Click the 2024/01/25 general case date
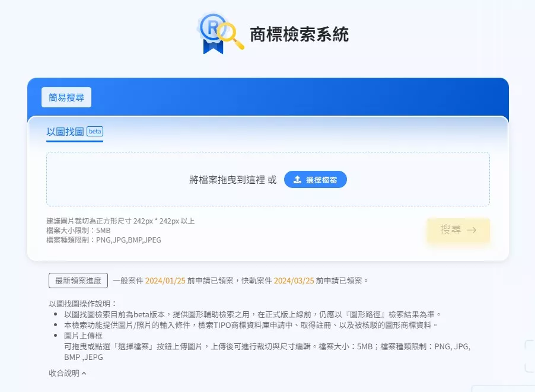 click(x=165, y=281)
